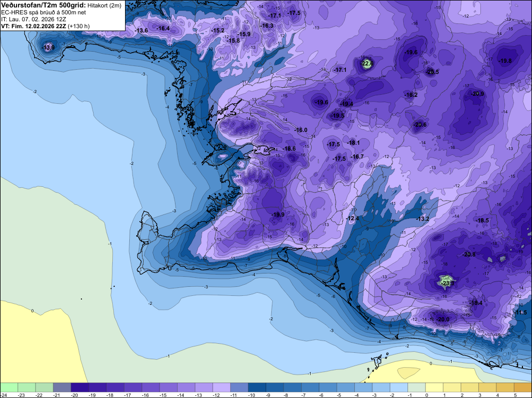Click the title text "Veðurstofan/T2m 500grid"
532x398 pixels.
point(44,5)
